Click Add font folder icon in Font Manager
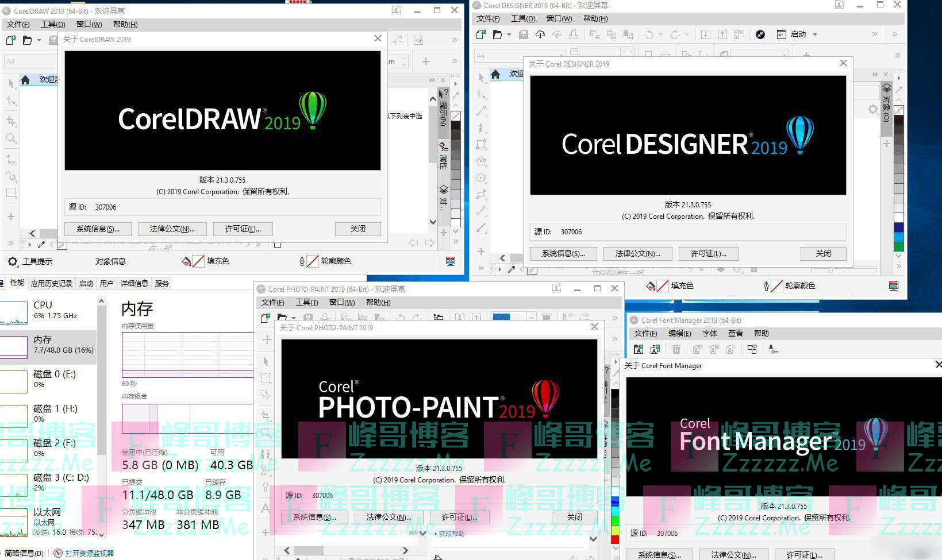 tap(638, 349)
